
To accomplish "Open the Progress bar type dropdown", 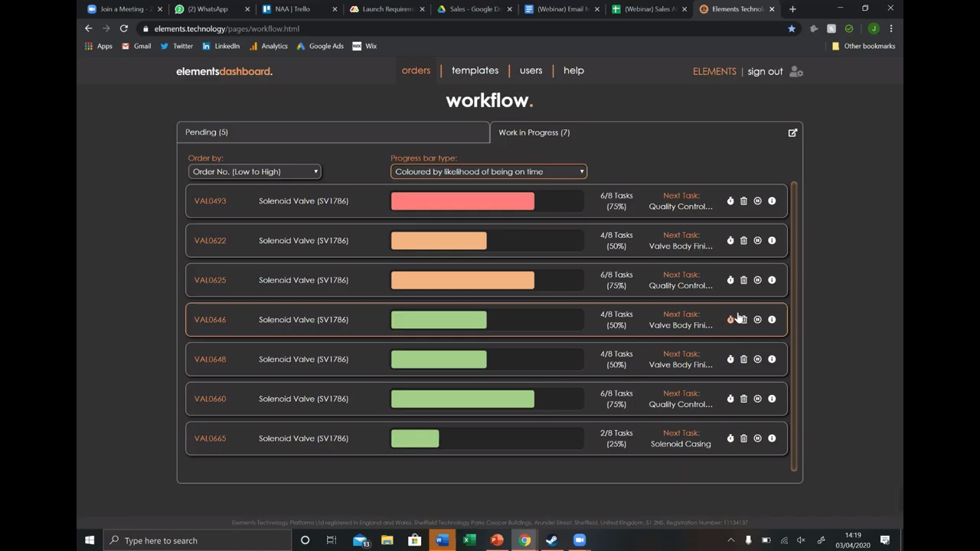I will coord(488,172).
